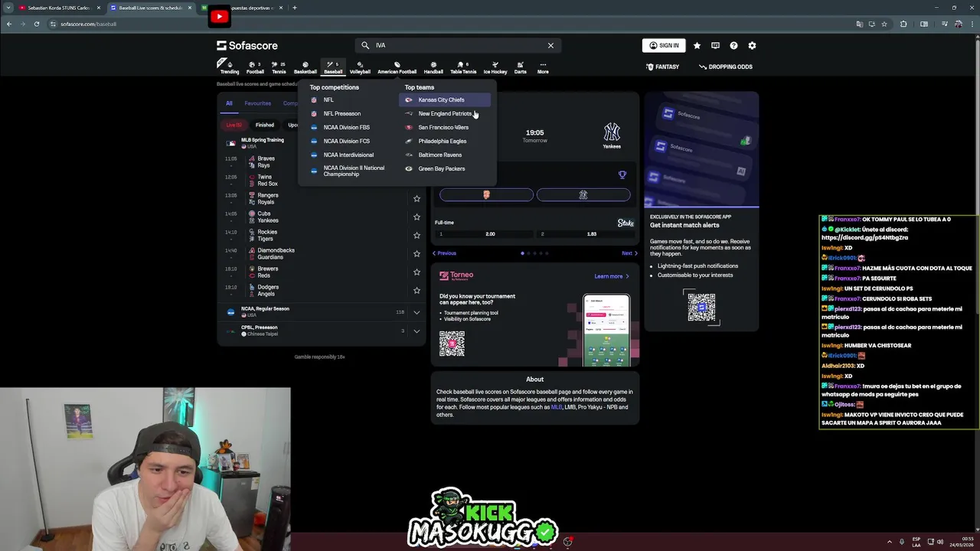Open browser tab search dropdown
The image size is (980, 551).
click(8, 8)
